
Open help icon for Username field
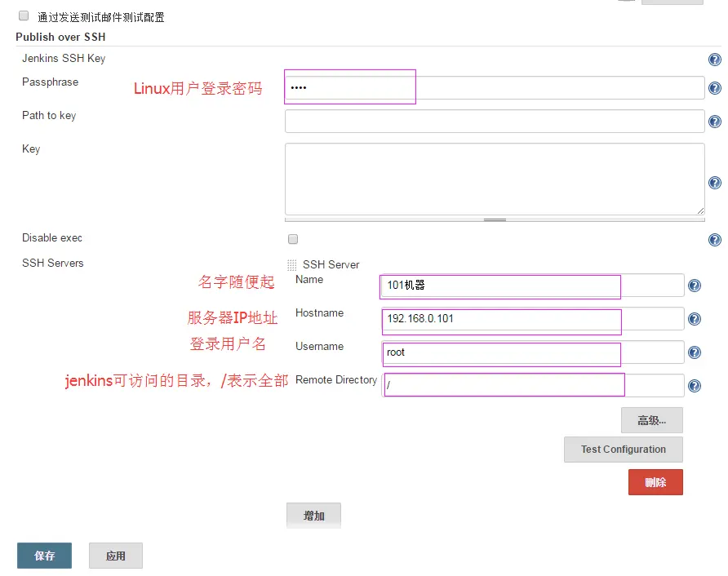[x=694, y=352]
